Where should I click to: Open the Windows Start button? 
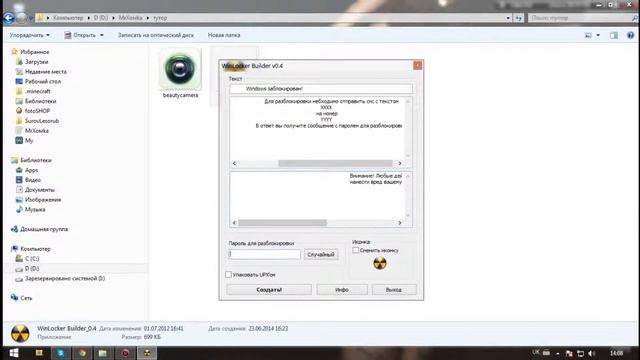14,353
